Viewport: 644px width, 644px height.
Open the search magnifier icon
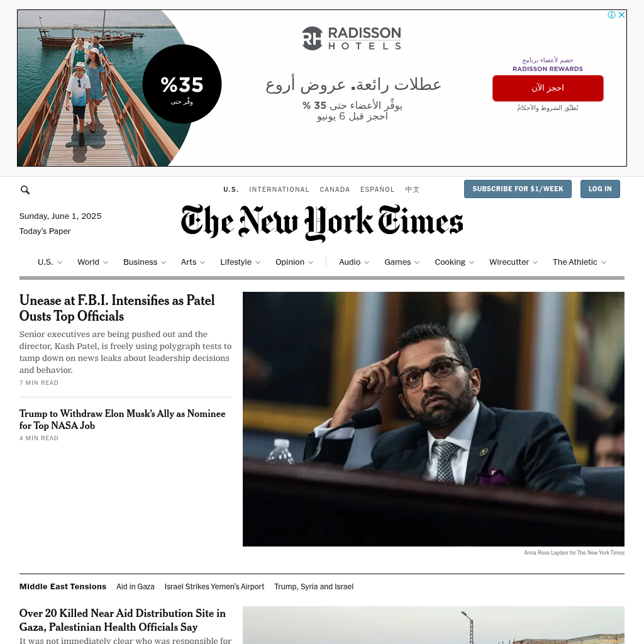point(25,190)
